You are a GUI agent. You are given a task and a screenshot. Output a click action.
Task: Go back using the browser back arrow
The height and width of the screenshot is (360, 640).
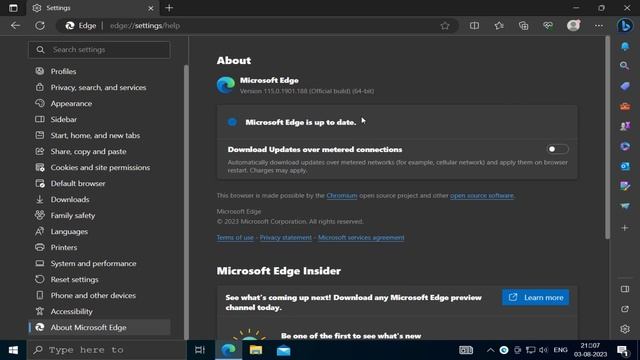click(16, 26)
